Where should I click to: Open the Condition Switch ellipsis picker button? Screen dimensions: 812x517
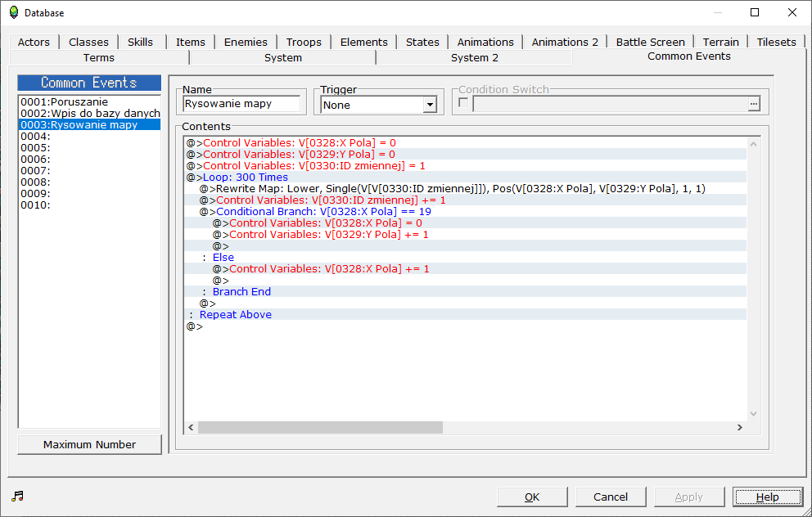pyautogui.click(x=754, y=104)
